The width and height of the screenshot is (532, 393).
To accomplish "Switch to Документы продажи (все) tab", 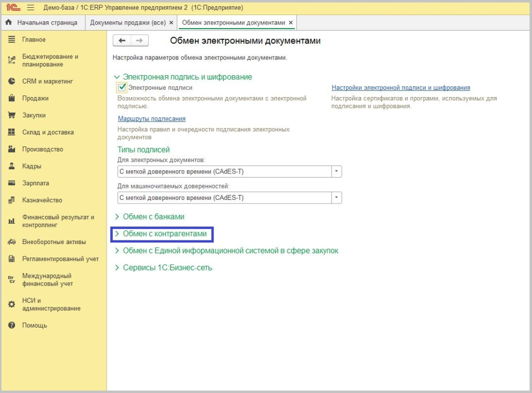I will click(128, 23).
